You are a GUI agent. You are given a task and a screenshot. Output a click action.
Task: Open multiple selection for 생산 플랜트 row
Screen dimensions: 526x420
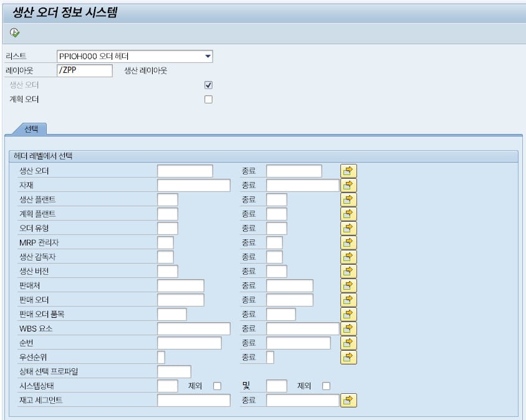coord(348,199)
